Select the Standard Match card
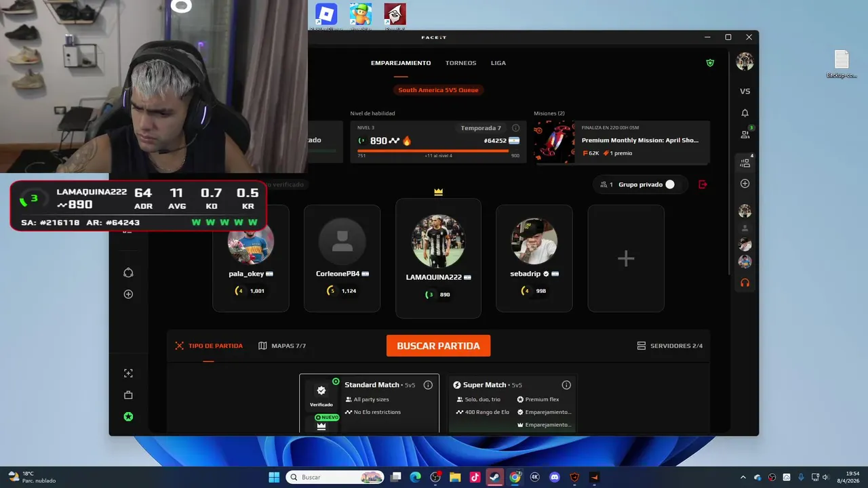 tap(370, 404)
